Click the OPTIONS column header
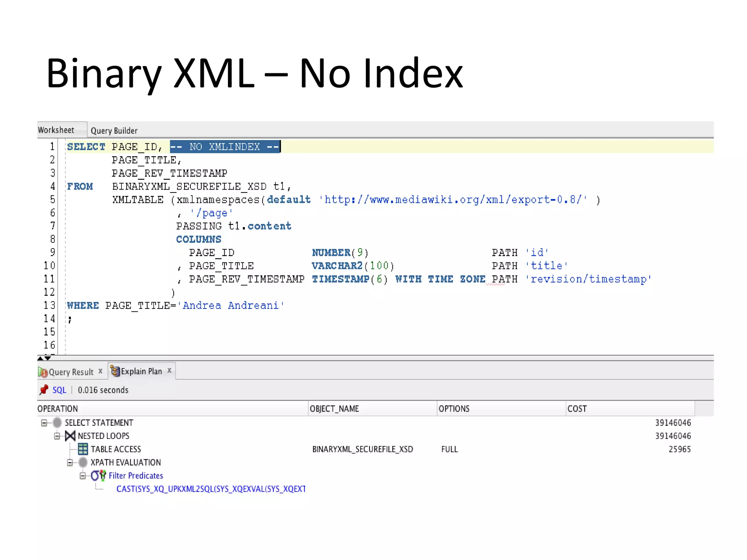Viewport: 747px width, 560px height. pyautogui.click(x=502, y=409)
